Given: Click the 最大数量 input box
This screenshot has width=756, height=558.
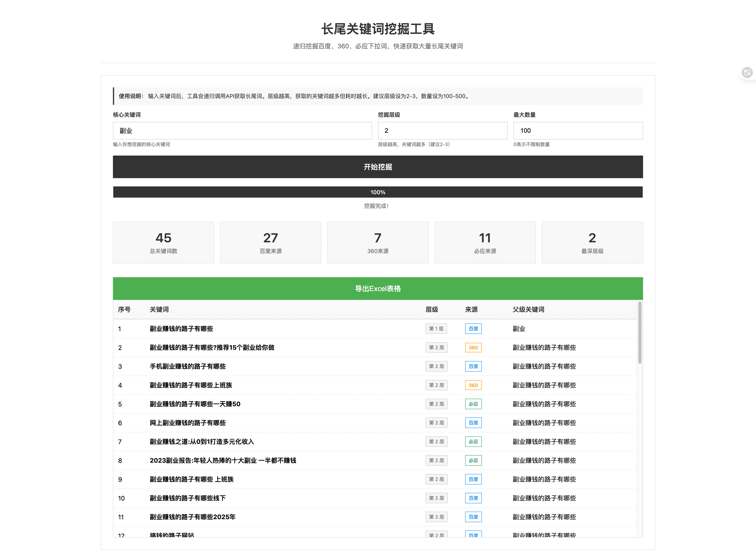Looking at the screenshot, I should click(x=578, y=131).
